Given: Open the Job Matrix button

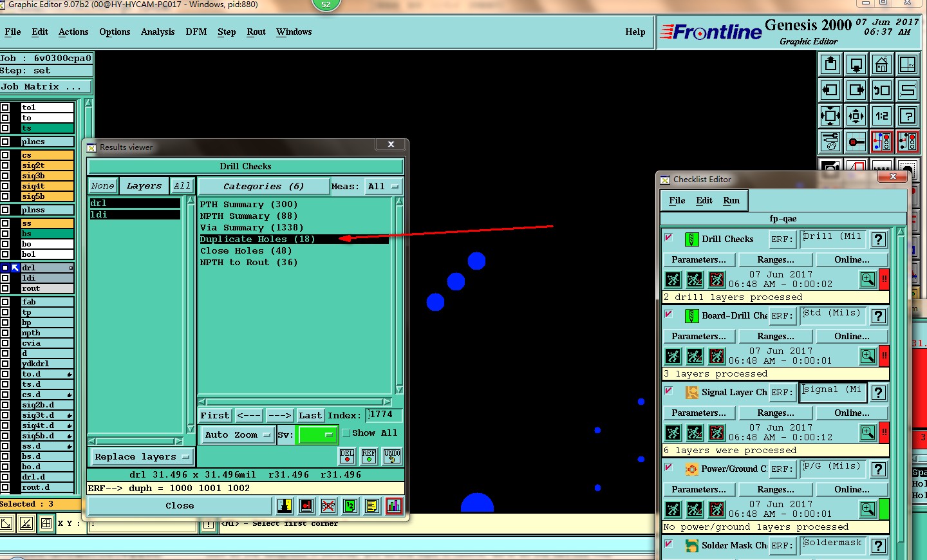Looking at the screenshot, I should pyautogui.click(x=46, y=87).
